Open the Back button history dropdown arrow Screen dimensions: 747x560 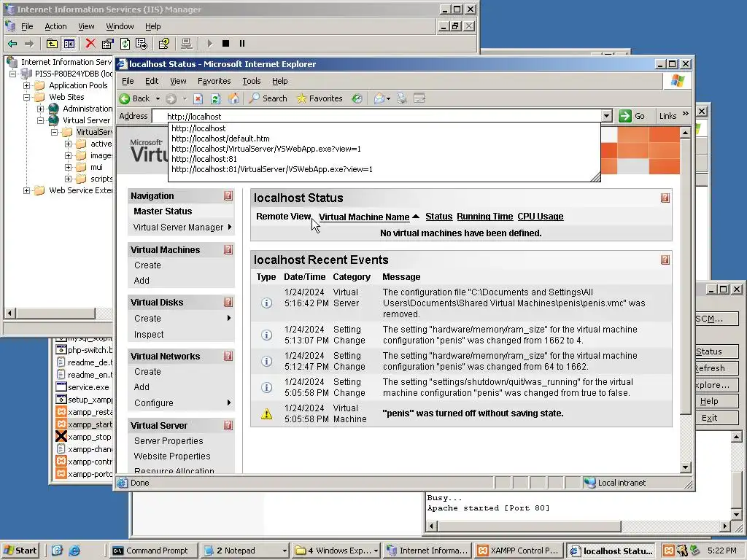[x=158, y=99]
